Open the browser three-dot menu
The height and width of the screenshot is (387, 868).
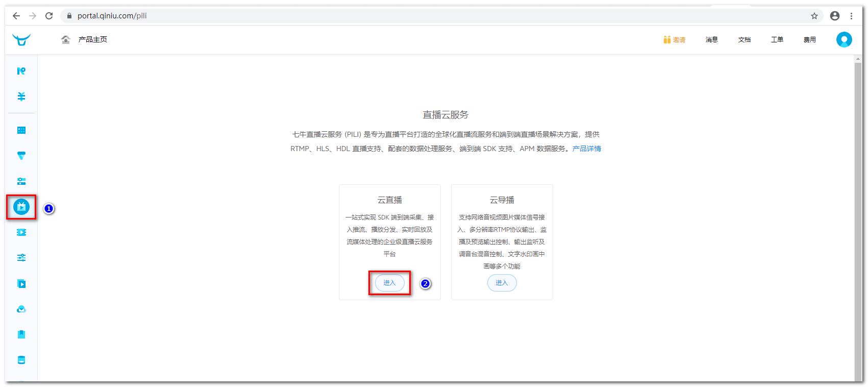click(x=851, y=16)
